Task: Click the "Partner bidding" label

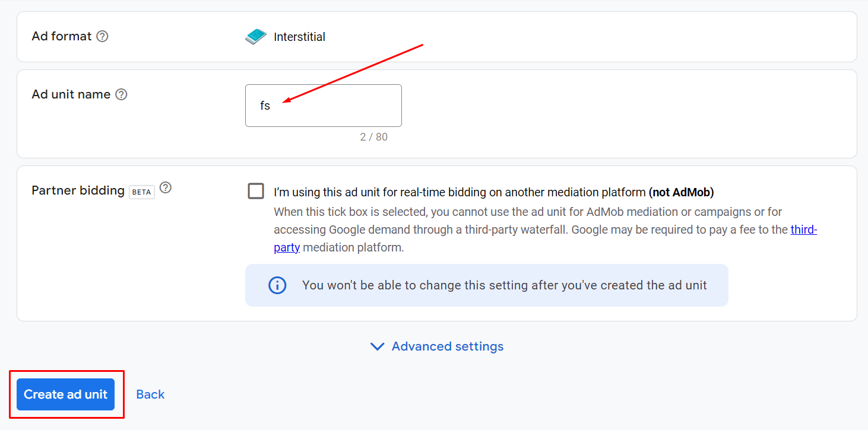Action: [78, 190]
